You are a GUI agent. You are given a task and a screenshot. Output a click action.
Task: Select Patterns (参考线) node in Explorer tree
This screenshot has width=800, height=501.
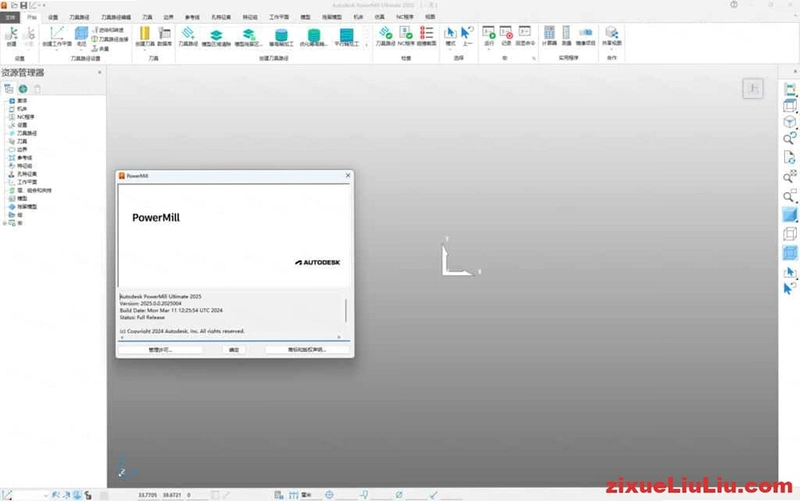tap(20, 158)
